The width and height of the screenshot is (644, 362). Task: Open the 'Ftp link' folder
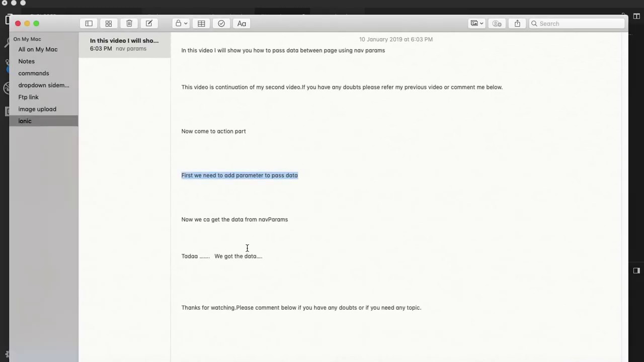point(43,97)
